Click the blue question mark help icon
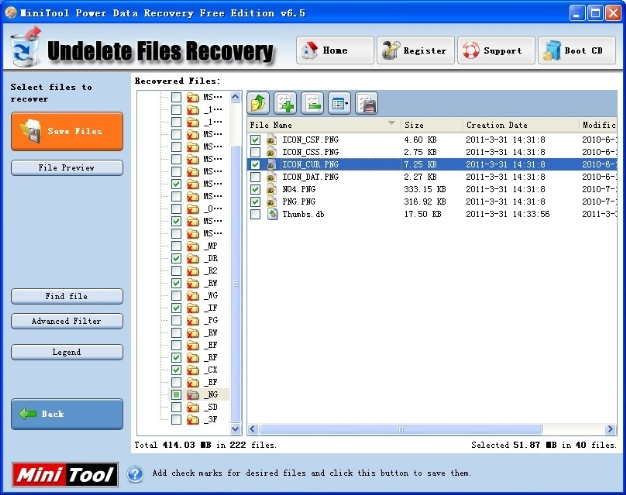 pos(135,474)
